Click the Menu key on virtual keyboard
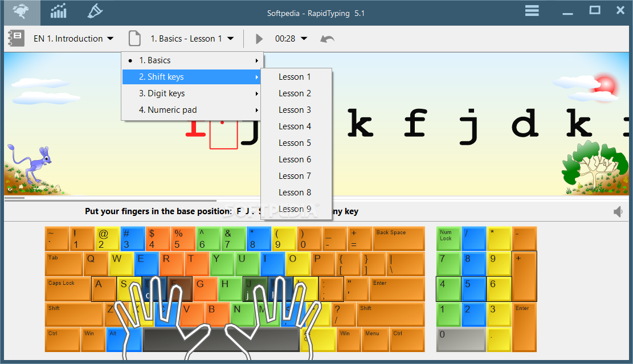Screen dimensions: 633x364 tap(375, 340)
